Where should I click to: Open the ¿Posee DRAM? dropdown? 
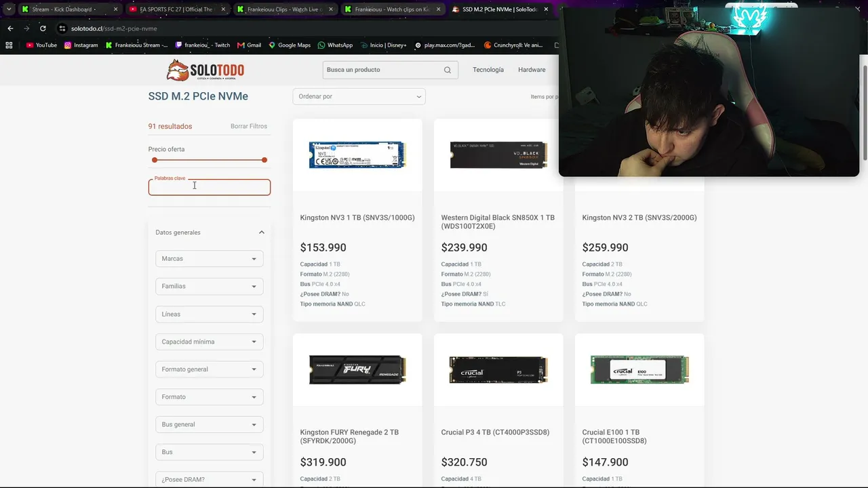[209, 479]
